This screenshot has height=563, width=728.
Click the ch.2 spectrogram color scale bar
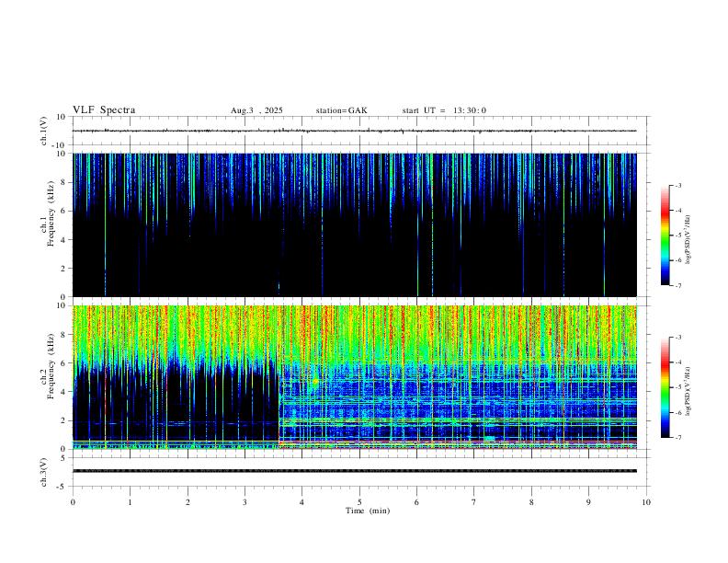click(x=665, y=387)
